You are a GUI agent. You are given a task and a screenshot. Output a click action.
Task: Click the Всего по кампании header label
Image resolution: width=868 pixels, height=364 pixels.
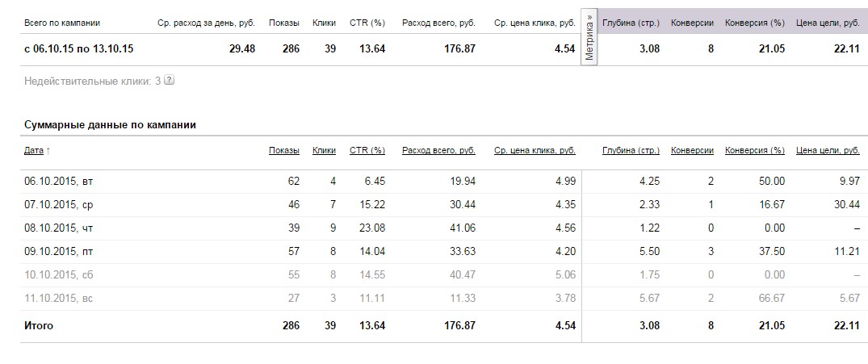[x=62, y=23]
